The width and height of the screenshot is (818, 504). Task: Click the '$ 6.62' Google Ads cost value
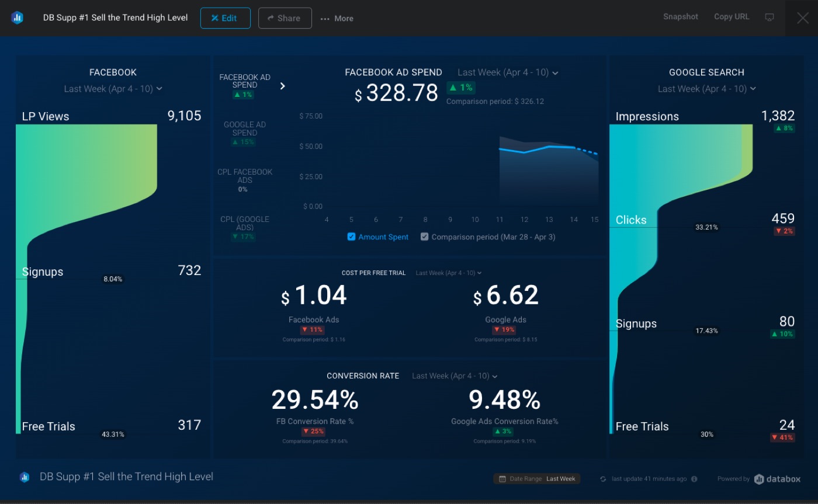[x=506, y=296]
